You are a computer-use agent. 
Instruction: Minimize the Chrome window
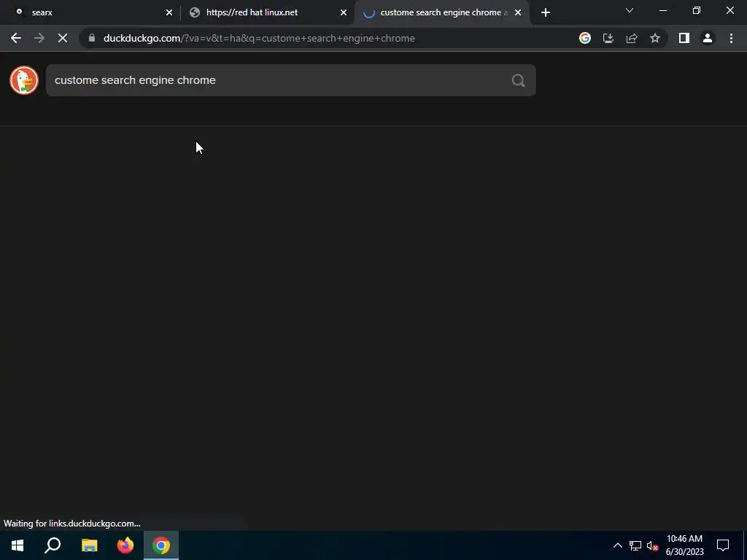point(663,10)
